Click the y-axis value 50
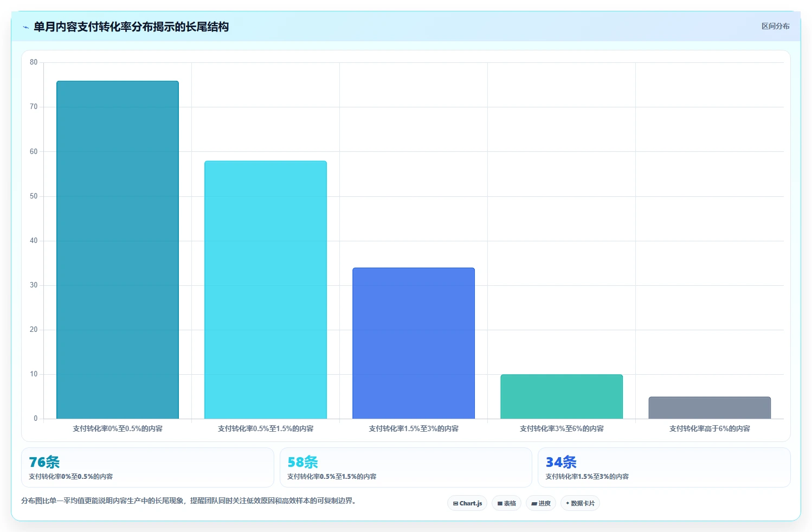 point(34,196)
